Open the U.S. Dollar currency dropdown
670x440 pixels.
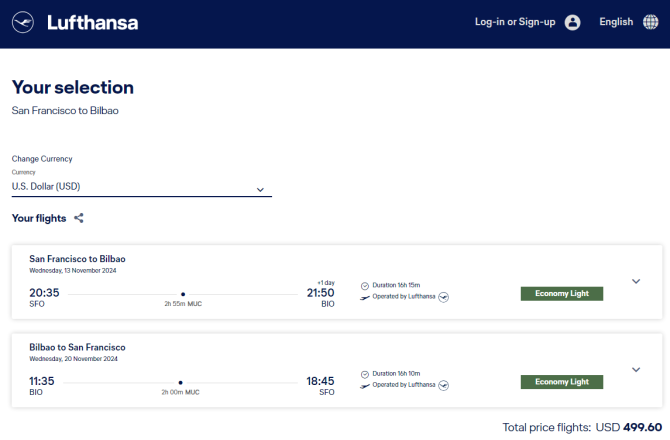tap(141, 187)
